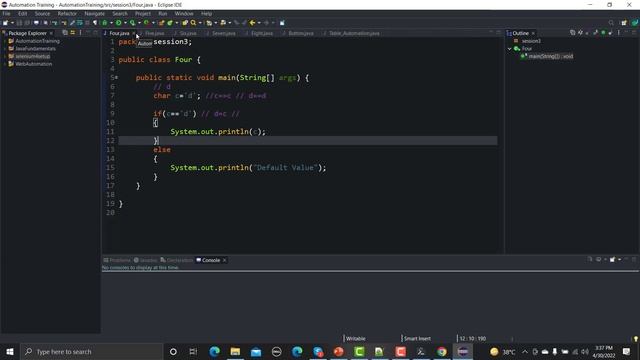Select session3 package in Outline

pyautogui.click(x=531, y=41)
